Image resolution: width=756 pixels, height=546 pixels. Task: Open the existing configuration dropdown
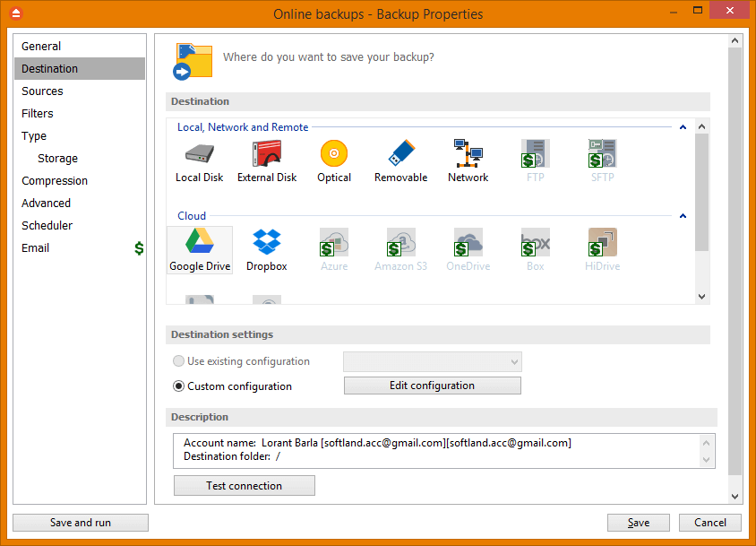click(432, 362)
